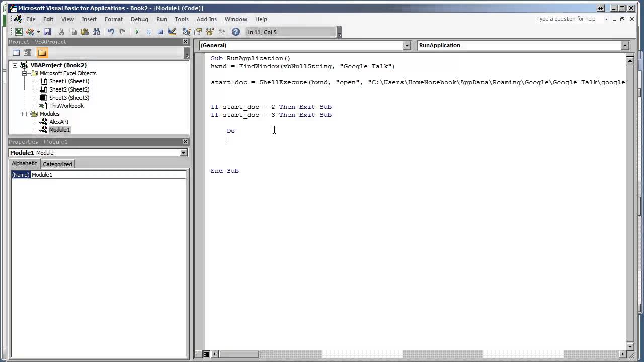Screen dimensions: 644x362
Task: Click the View Microsoft Excel toolbar icon
Action: pos(19,32)
